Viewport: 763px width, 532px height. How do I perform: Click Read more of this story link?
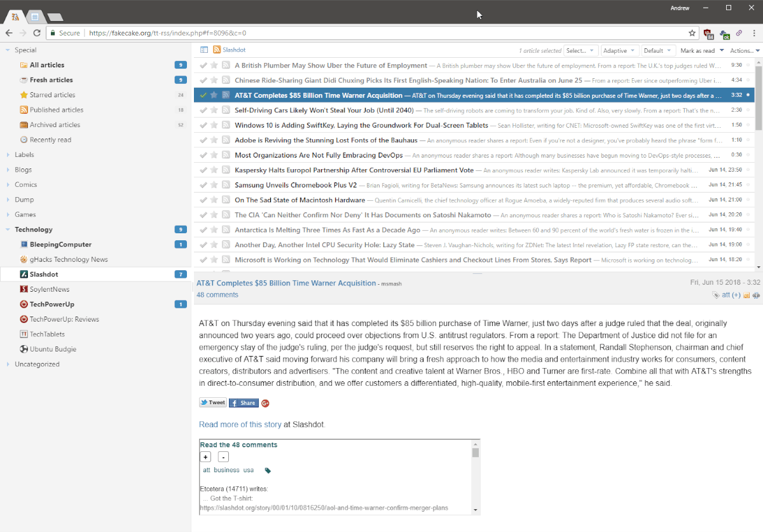240,425
